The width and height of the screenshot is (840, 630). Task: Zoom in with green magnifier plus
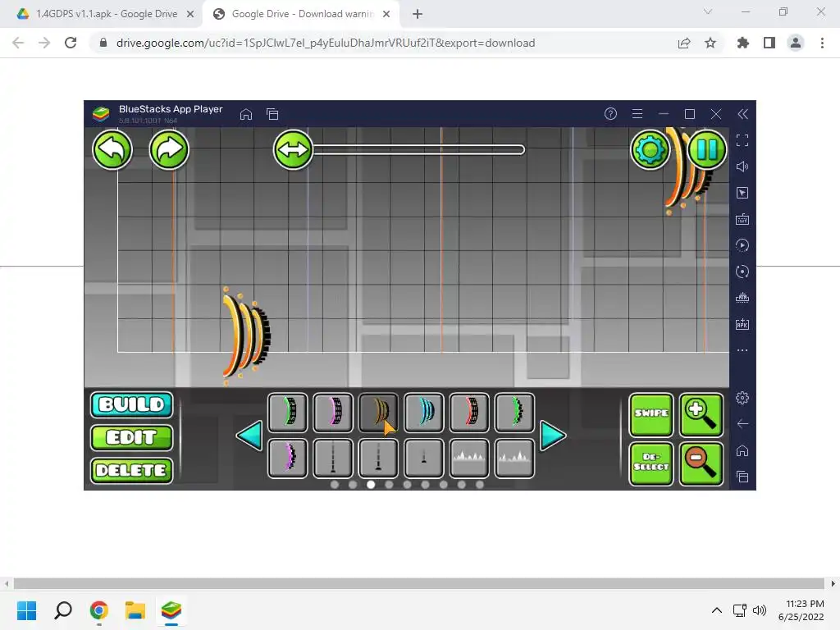pos(701,414)
